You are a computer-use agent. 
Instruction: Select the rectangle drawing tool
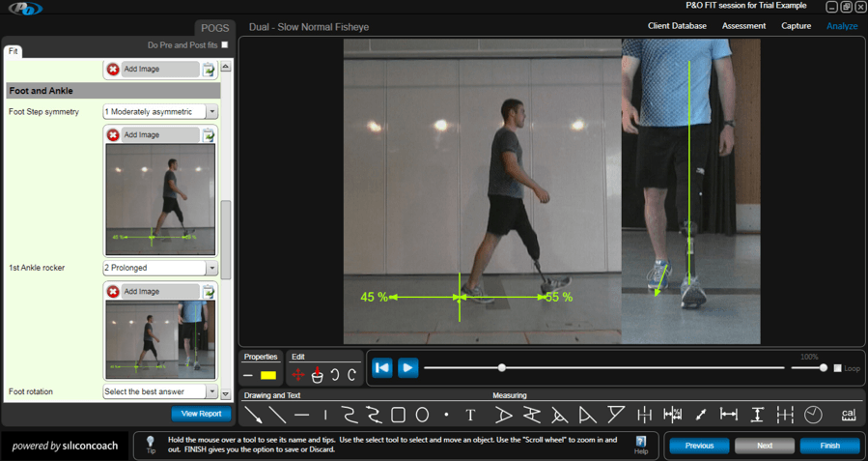(398, 415)
